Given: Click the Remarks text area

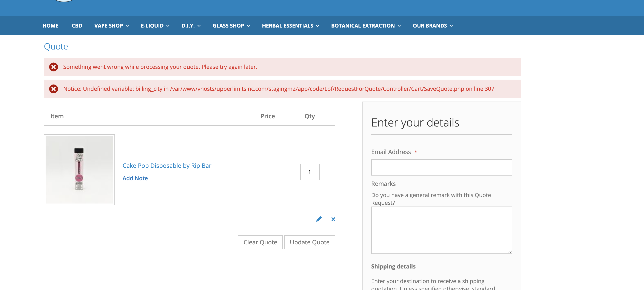Looking at the screenshot, I should click(442, 229).
